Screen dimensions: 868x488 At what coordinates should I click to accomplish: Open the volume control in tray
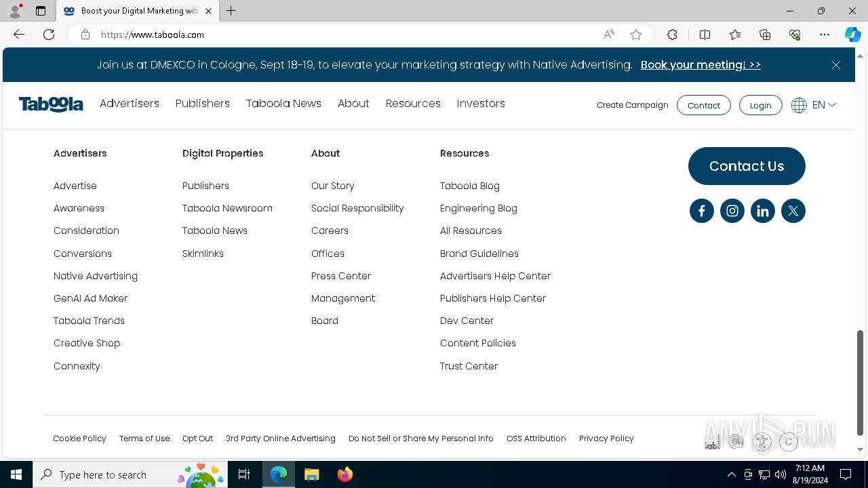[780, 474]
